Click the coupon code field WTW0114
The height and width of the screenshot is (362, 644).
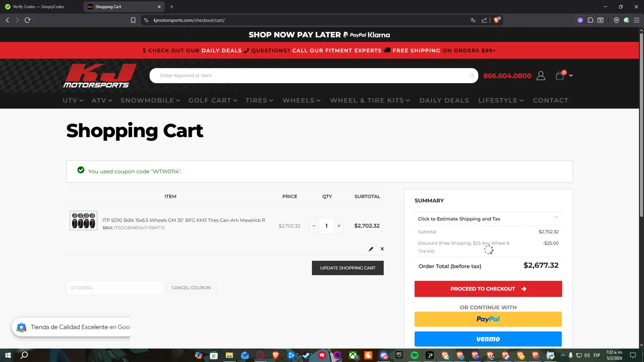pos(115,288)
